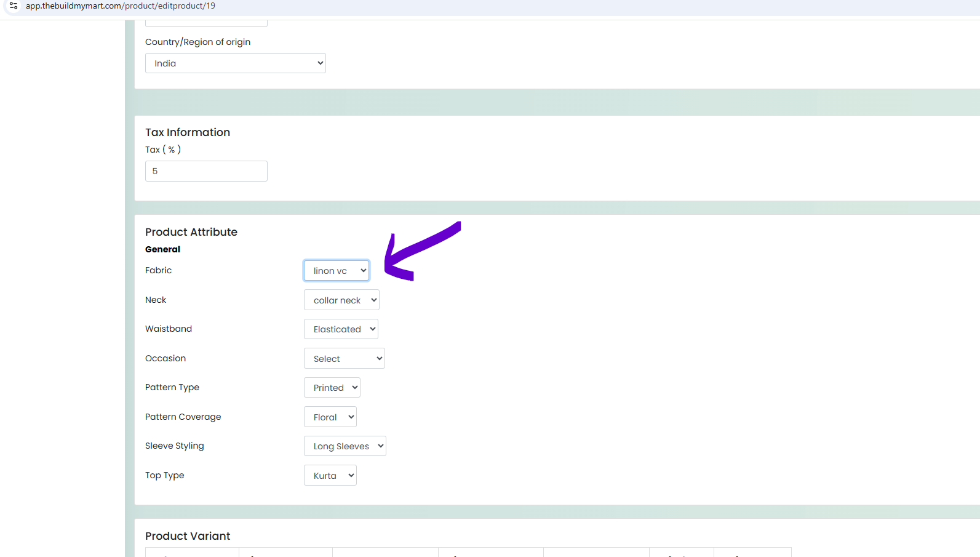Click the Product Attribute heading
This screenshot has height=557, width=980.
pos(191,232)
